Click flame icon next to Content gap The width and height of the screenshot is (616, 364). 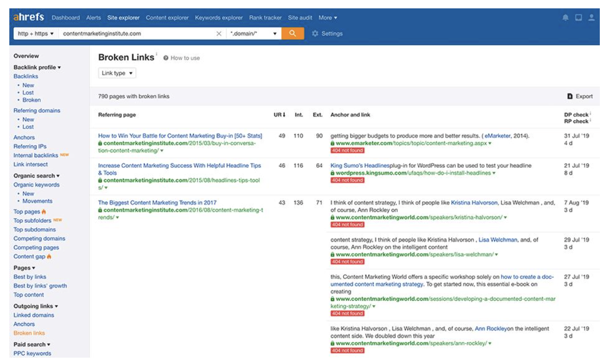coord(49,257)
